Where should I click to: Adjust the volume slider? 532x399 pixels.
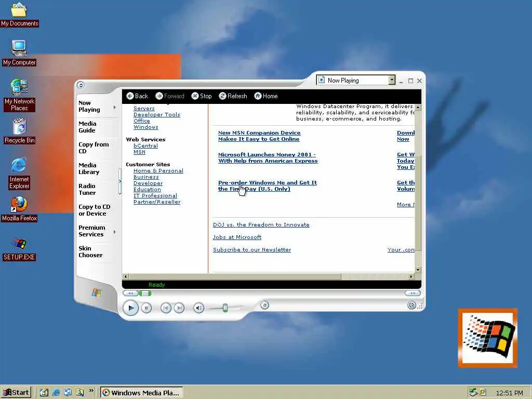pos(225,308)
